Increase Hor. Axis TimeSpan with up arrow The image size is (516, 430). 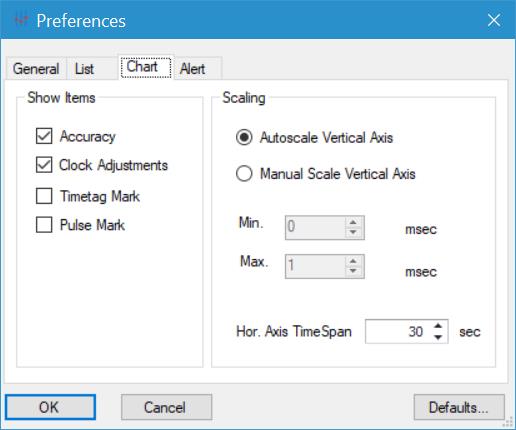438,326
